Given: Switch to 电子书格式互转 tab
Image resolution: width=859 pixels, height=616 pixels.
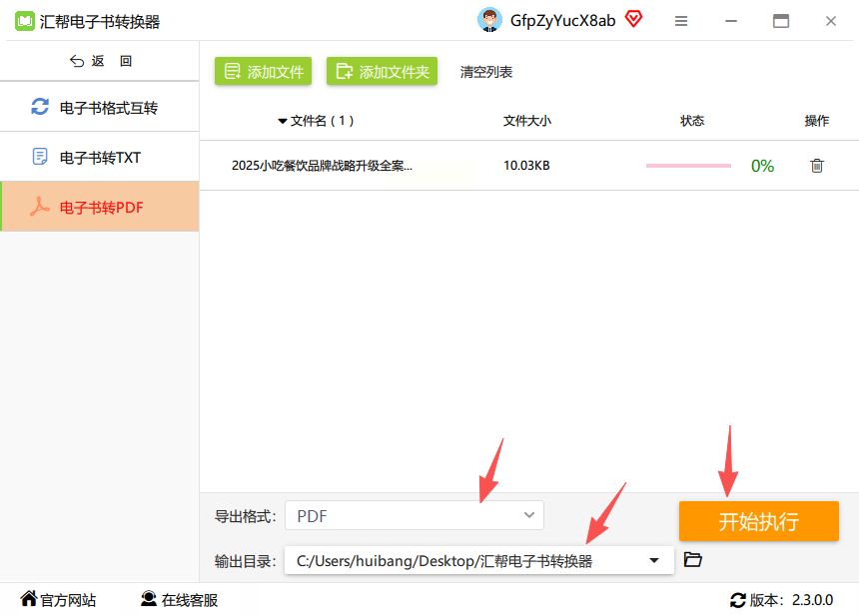Looking at the screenshot, I should pos(100,107).
